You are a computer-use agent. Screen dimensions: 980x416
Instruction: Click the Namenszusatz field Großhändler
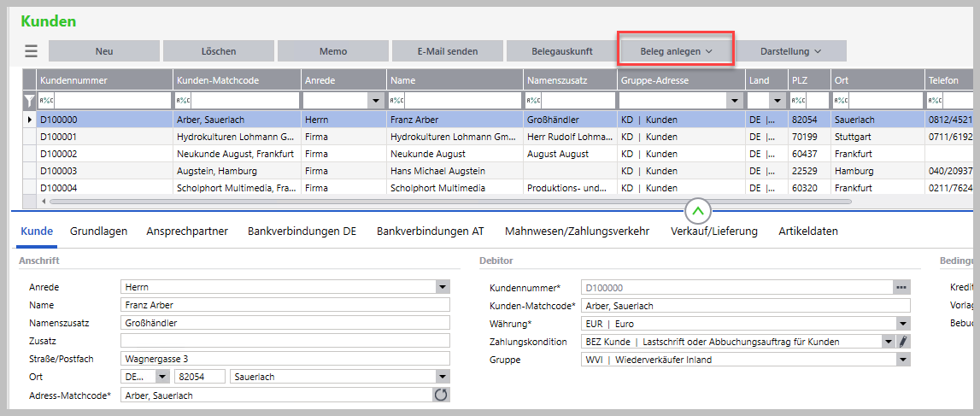click(x=285, y=324)
